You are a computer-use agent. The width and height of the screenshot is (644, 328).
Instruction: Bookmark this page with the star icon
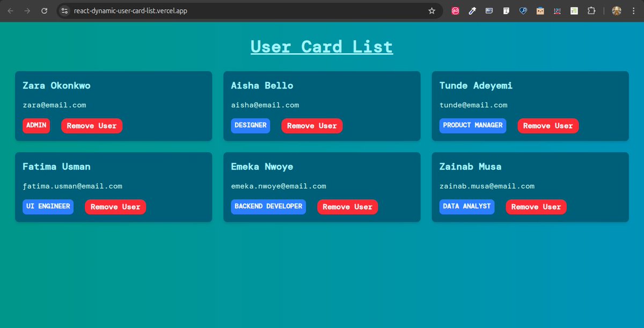tap(431, 11)
